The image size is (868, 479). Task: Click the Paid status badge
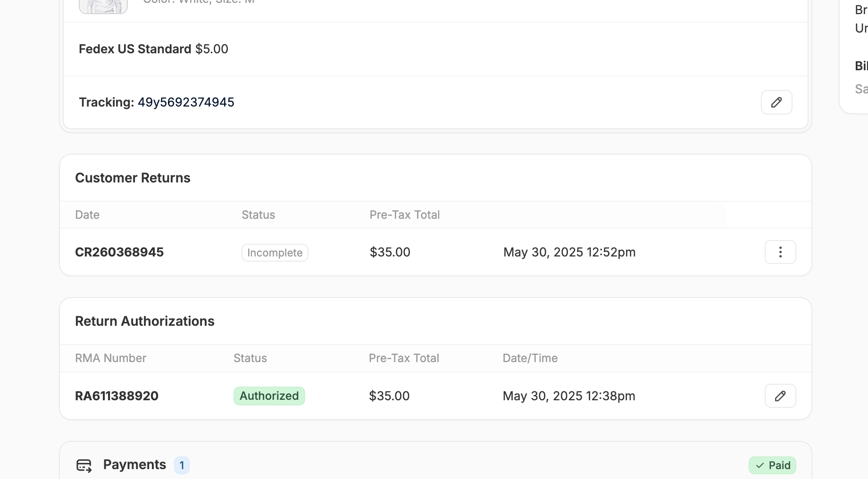pyautogui.click(x=772, y=465)
